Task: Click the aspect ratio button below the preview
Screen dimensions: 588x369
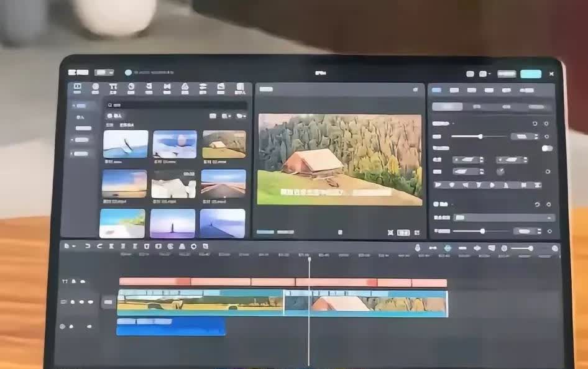Action: pos(403,232)
